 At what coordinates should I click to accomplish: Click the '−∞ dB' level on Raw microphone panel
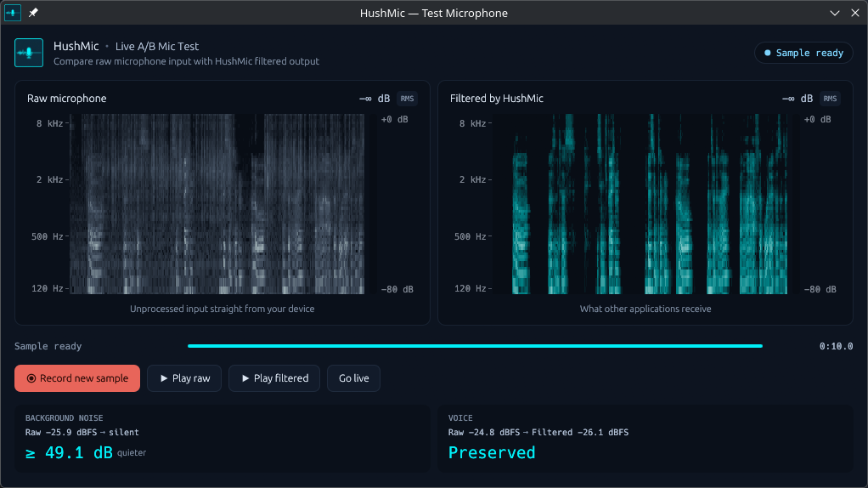(x=375, y=99)
